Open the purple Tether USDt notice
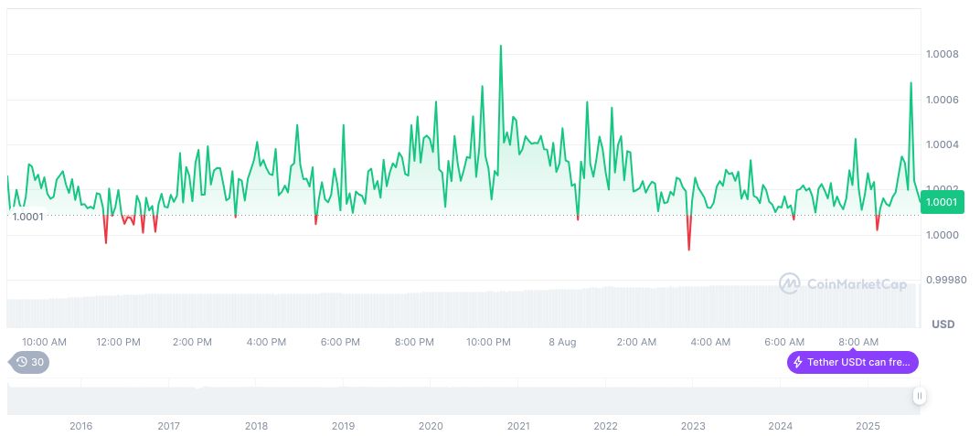This screenshot has width=980, height=436. click(x=853, y=362)
